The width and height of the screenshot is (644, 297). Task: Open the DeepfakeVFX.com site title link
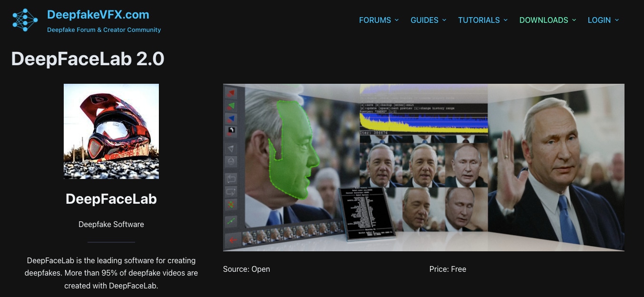click(x=98, y=15)
